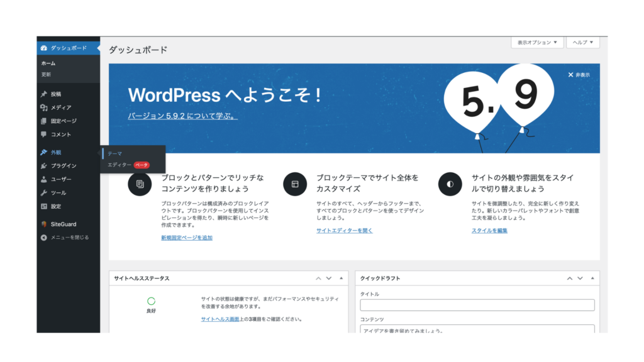The image size is (644, 362).
Task: Click メニューを閉じる to collapse sidebar
Action: (x=70, y=238)
